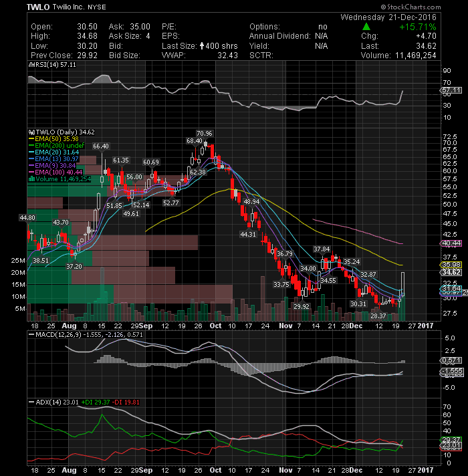This screenshot has width=468, height=476.
Task: Select the TWLO ticker symbol in the title
Action: pos(38,7)
